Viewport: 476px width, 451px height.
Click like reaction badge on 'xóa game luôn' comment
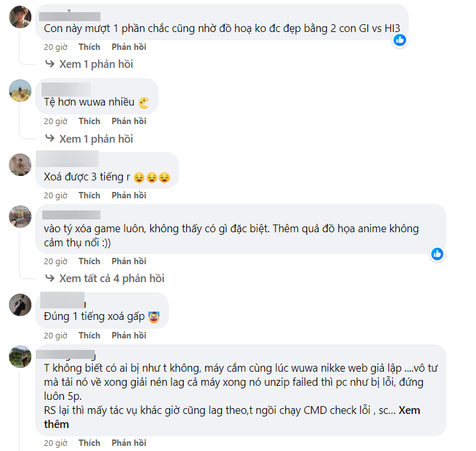coord(437,254)
